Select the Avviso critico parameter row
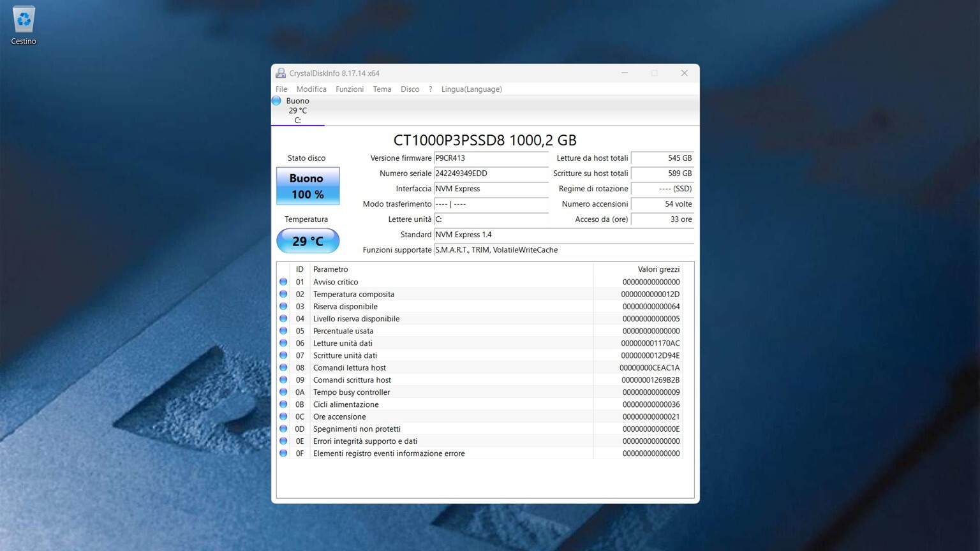980x551 pixels. click(480, 282)
